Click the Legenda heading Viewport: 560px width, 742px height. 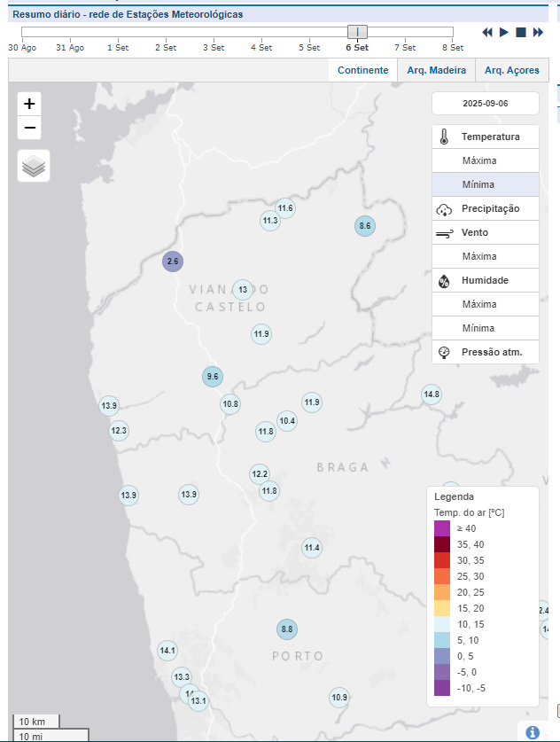pyautogui.click(x=454, y=496)
